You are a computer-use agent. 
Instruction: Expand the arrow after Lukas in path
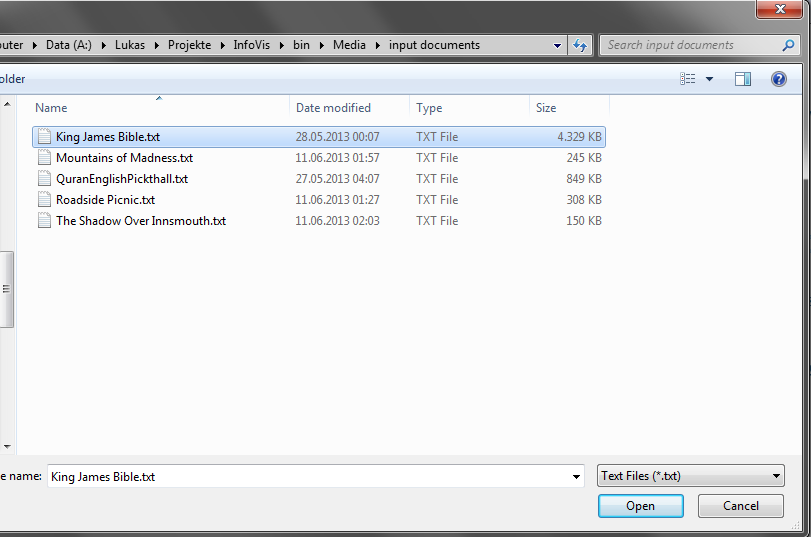[x=156, y=46]
